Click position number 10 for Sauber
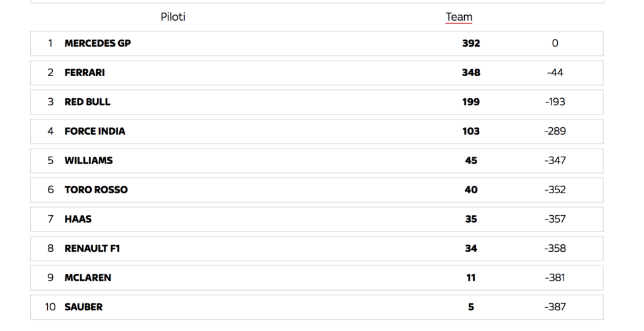This screenshot has width=644, height=331. 50,306
